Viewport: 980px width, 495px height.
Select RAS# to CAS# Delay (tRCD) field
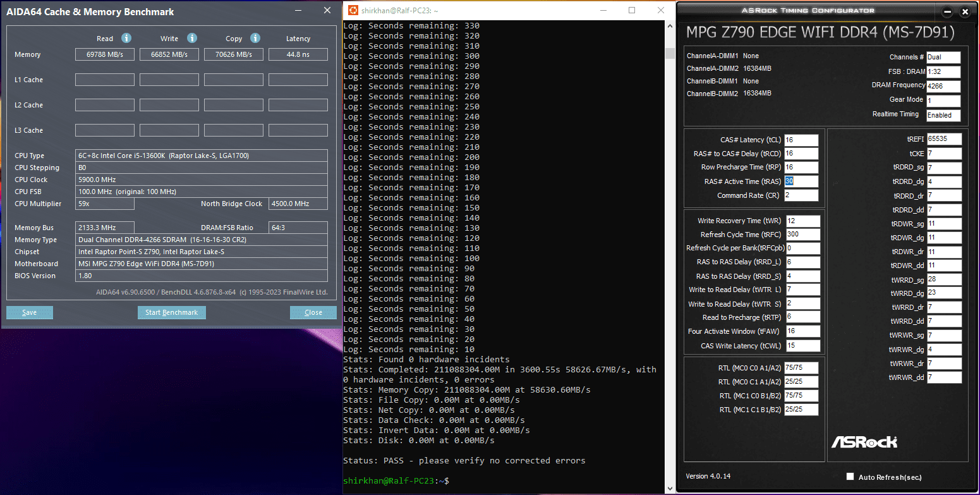(801, 154)
